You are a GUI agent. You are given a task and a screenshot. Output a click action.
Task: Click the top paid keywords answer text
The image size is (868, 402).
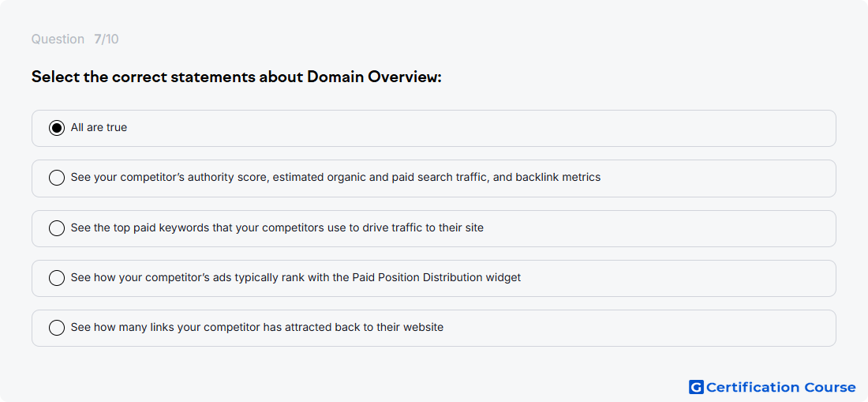[x=277, y=227]
